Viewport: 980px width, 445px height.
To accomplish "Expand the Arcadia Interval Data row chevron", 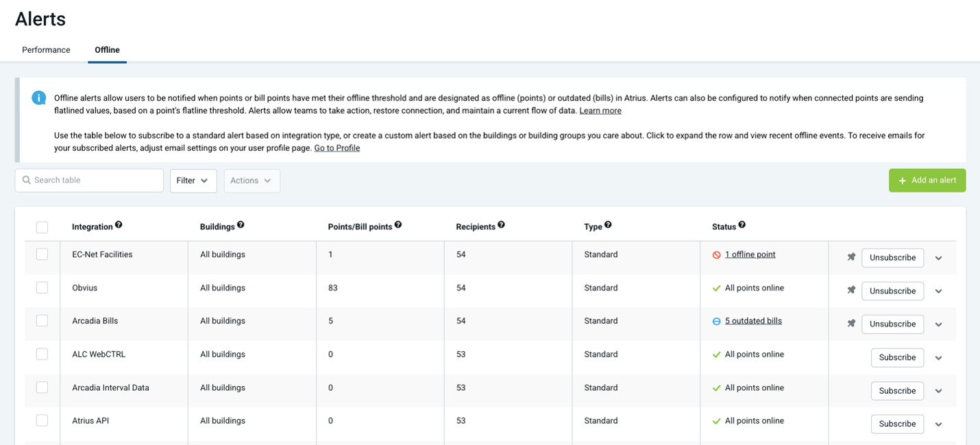I will 939,391.
